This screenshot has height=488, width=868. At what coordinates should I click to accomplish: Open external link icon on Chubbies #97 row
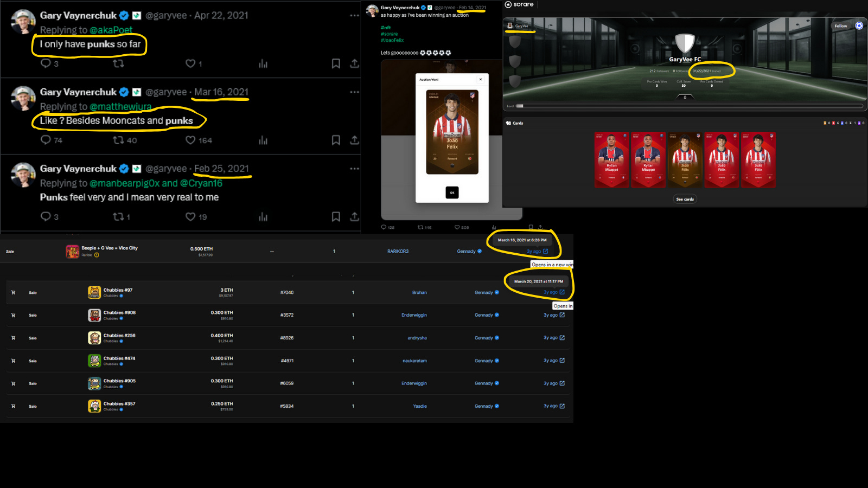click(562, 292)
